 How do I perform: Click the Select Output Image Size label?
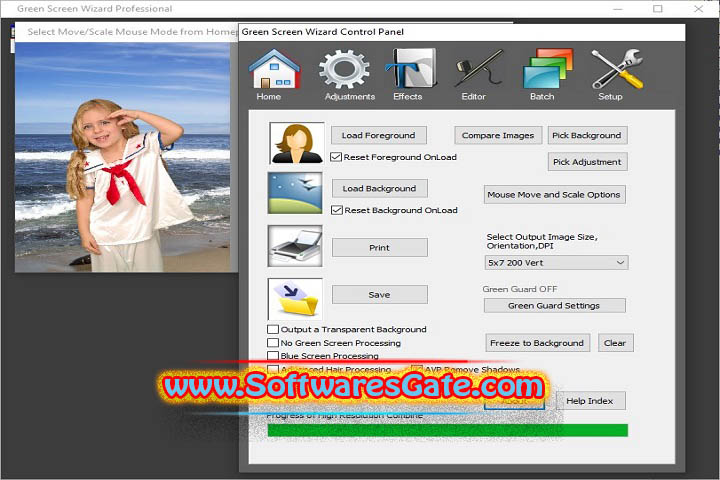click(x=542, y=241)
